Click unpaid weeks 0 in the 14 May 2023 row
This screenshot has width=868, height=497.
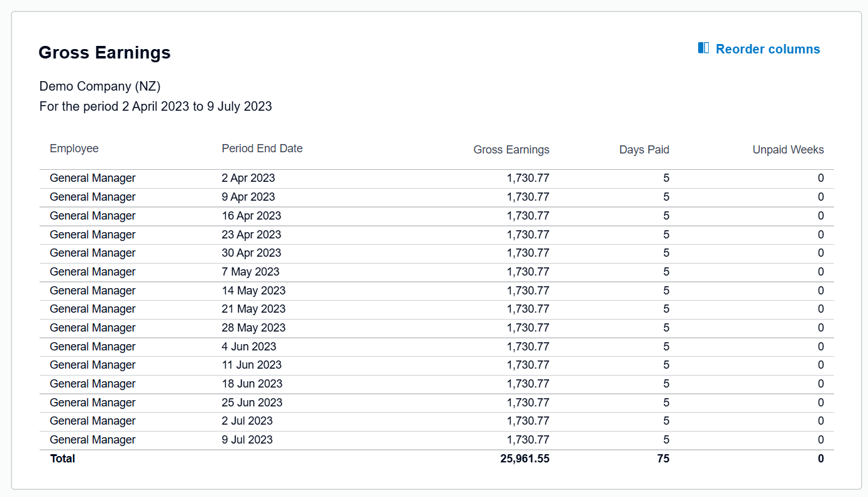click(x=821, y=291)
